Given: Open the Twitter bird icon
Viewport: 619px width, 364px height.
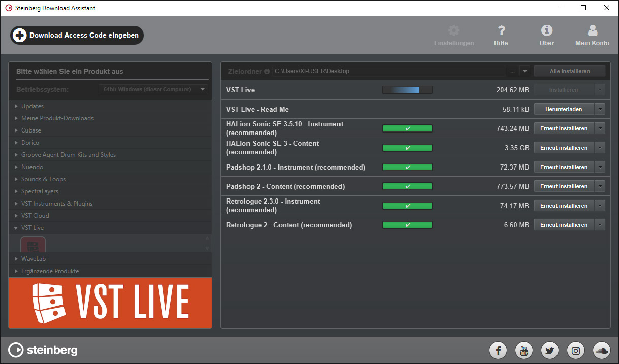Looking at the screenshot, I should [550, 350].
